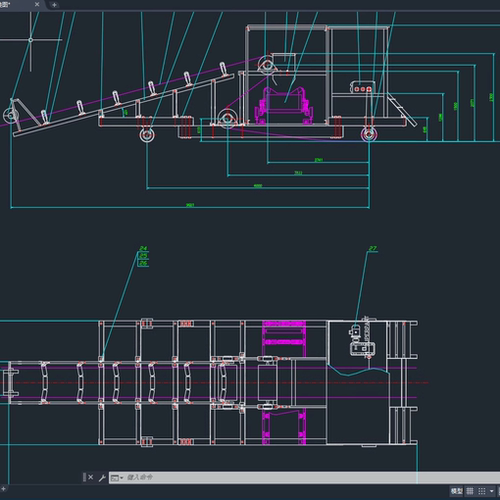The height and width of the screenshot is (500, 500).
Task: Select balloon label 24 in drawing
Action: coord(143,248)
